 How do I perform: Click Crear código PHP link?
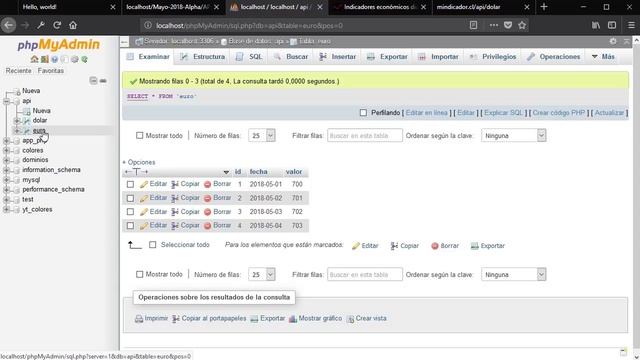559,113
